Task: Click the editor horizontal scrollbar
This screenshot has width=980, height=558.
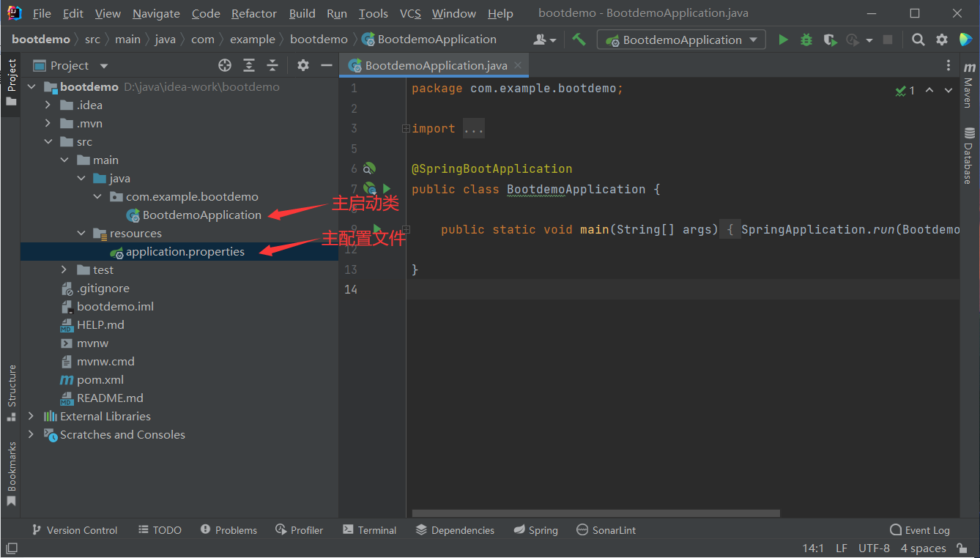Action: click(x=596, y=513)
